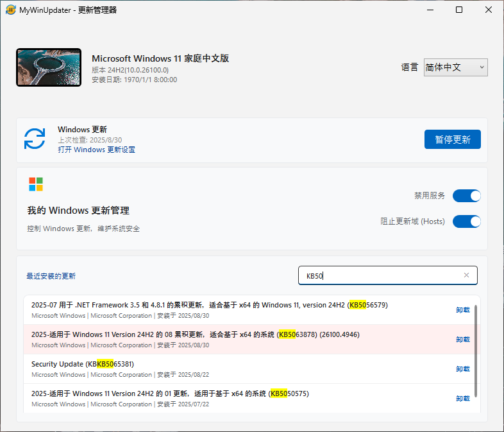Click the 最近安装的更新 link

(x=51, y=276)
